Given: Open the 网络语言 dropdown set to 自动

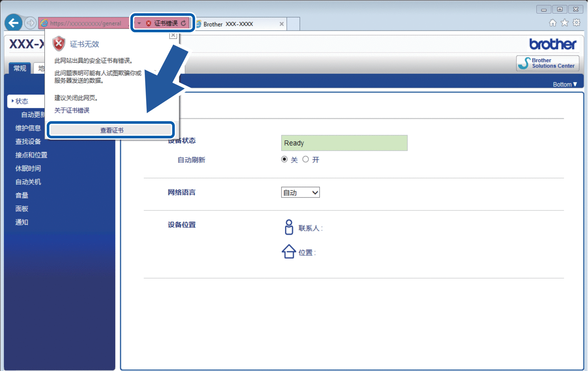Looking at the screenshot, I should click(300, 193).
